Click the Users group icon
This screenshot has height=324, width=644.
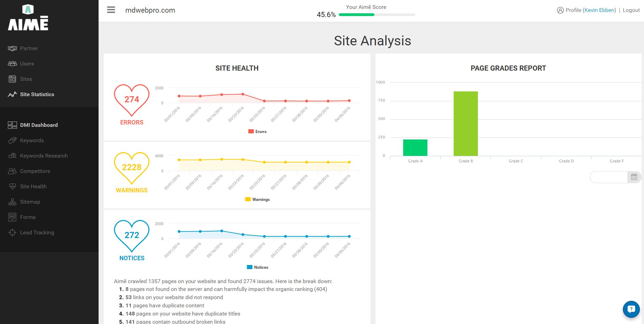pyautogui.click(x=12, y=64)
